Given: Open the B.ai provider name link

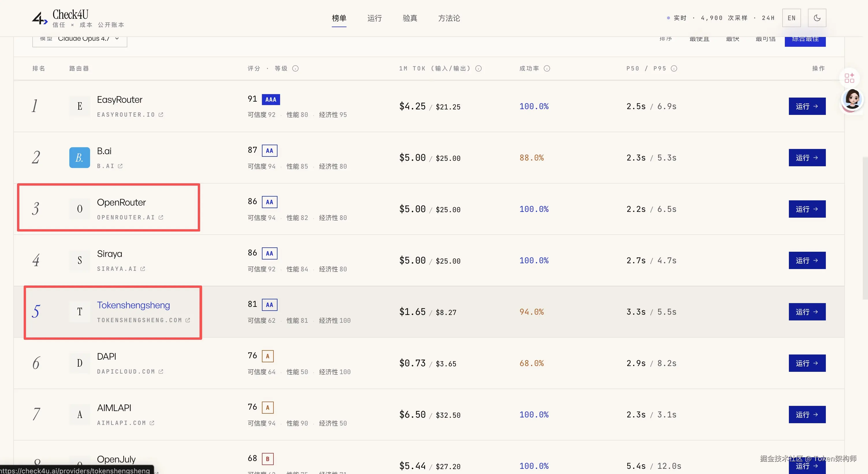Looking at the screenshot, I should (x=104, y=151).
